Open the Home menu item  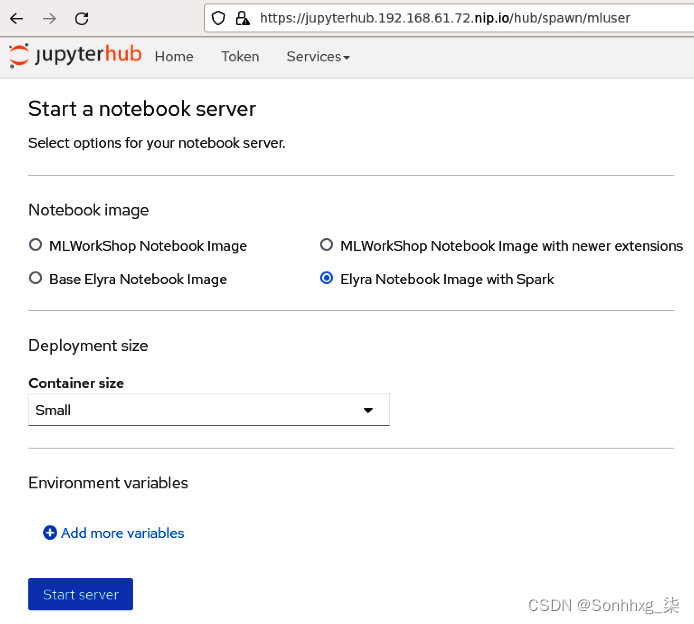tap(174, 57)
